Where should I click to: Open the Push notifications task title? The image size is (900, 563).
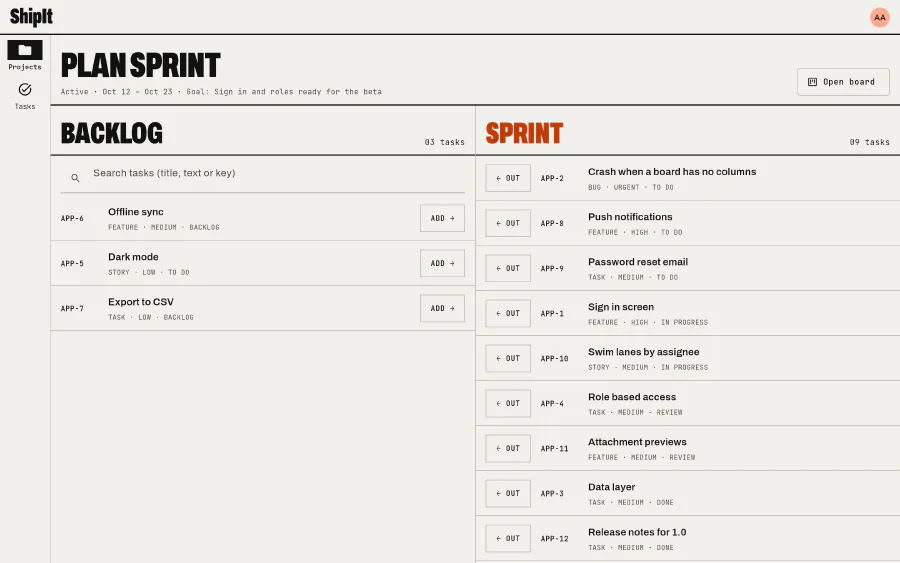coord(630,217)
